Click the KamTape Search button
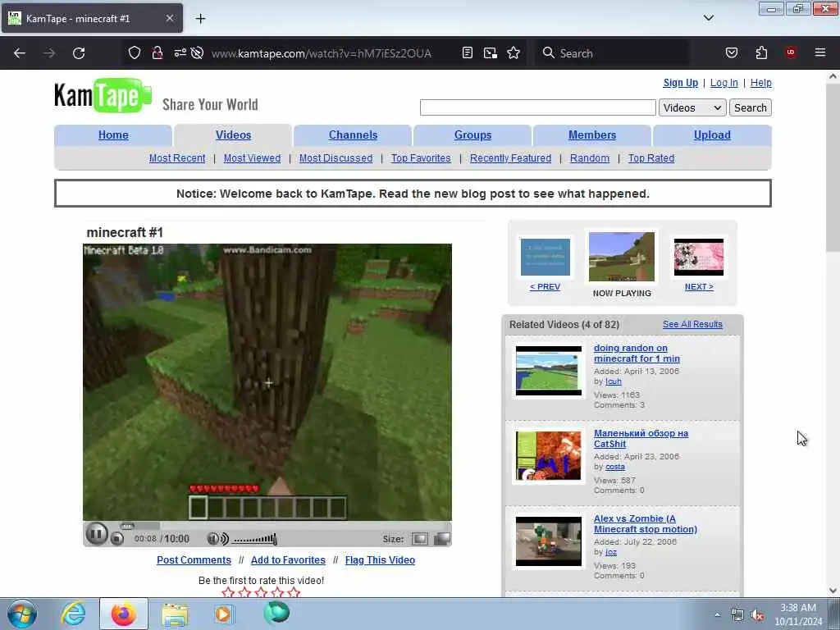 (750, 107)
